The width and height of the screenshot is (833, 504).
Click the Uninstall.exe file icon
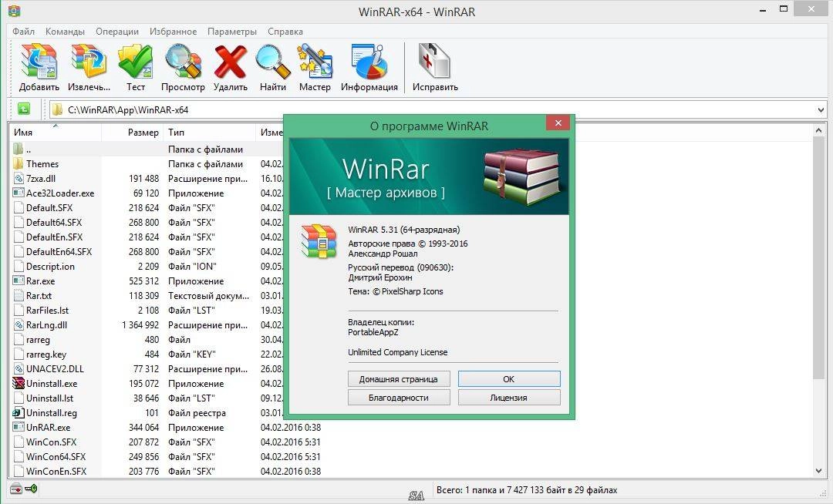click(19, 383)
